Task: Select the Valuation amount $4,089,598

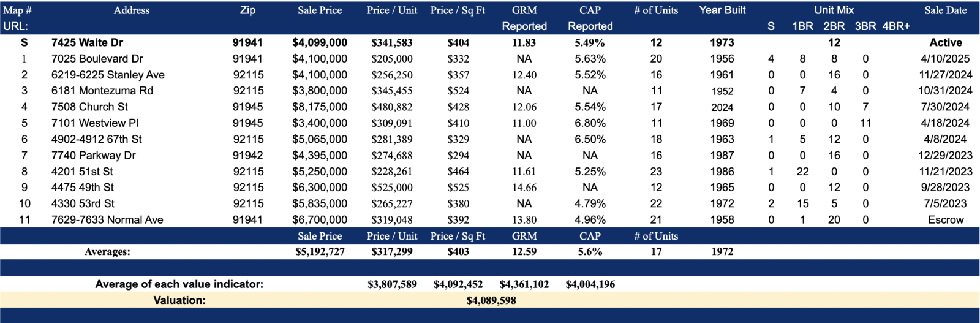Action: (491, 300)
